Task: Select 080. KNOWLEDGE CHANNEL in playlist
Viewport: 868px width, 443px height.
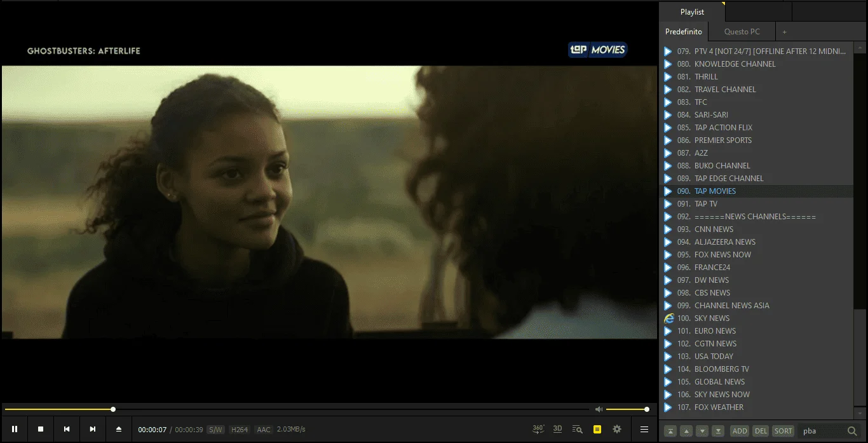Action: tap(756, 64)
